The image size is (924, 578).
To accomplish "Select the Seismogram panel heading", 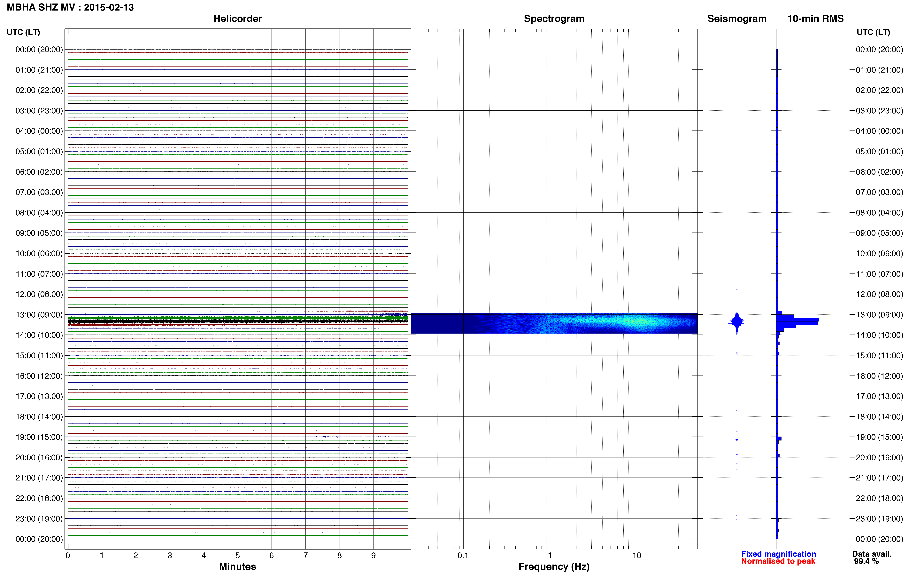I will 737,18.
